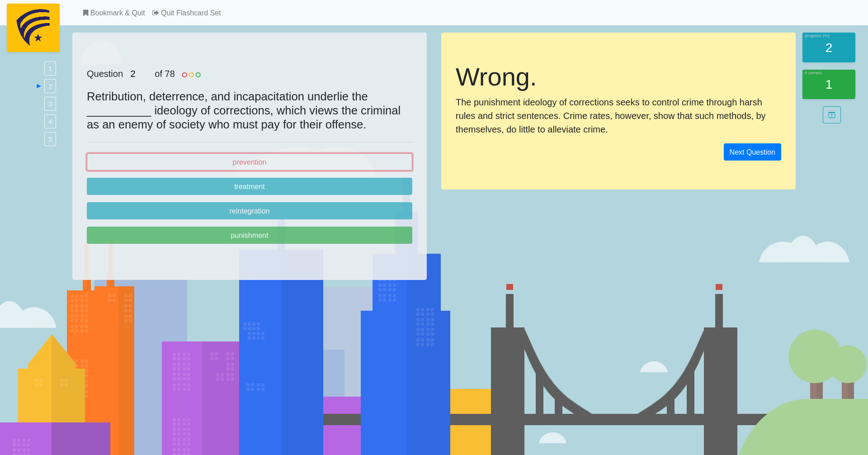Select the 'punishment' answer option
Viewport: 868px width, 455px height.
click(250, 235)
